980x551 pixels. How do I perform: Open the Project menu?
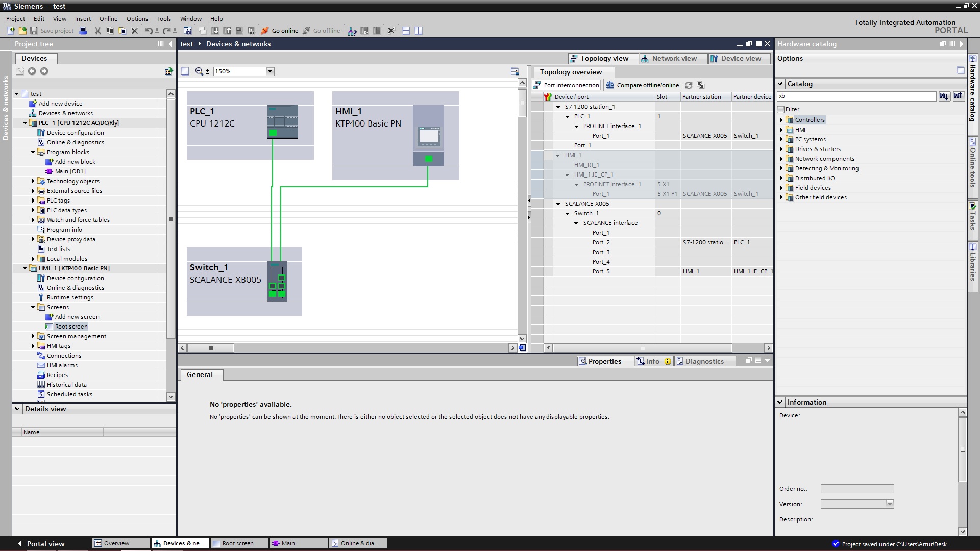pyautogui.click(x=16, y=19)
